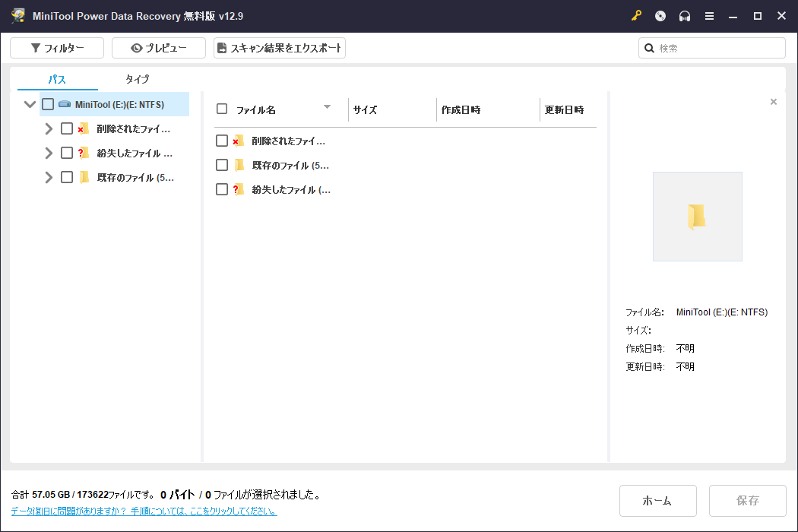Sort by the 作成日時 column header

(x=461, y=110)
